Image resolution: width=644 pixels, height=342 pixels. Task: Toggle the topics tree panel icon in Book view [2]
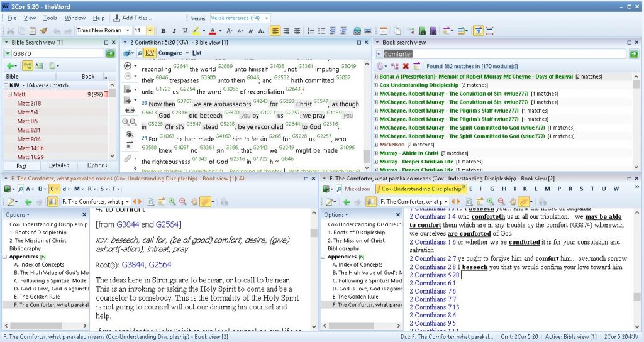370,202
